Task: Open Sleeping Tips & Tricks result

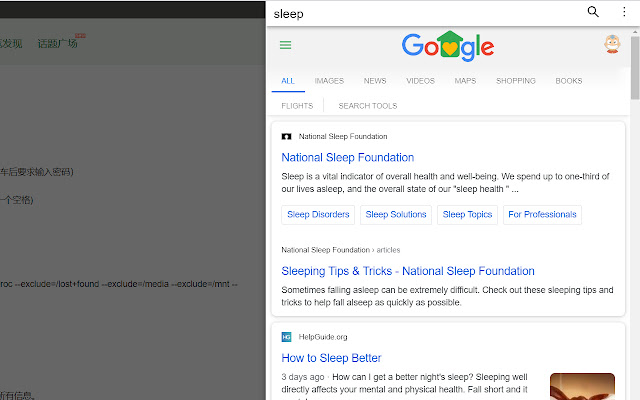Action: click(408, 271)
